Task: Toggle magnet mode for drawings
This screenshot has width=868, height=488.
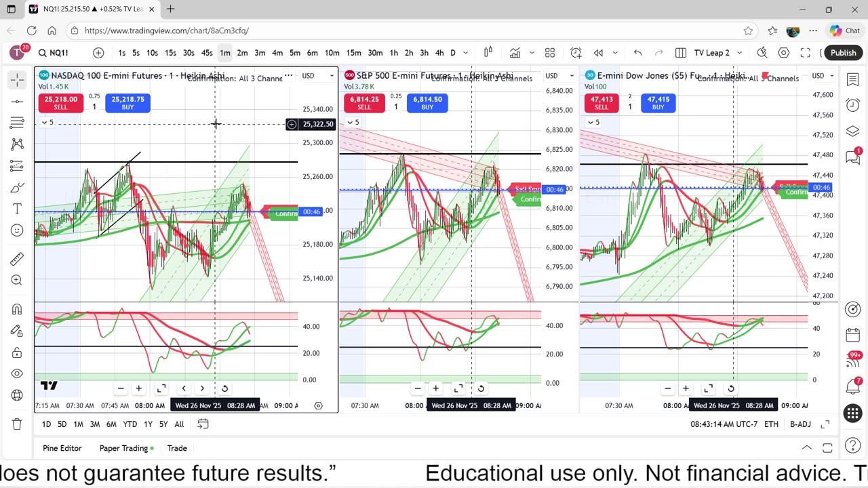Action: (x=17, y=309)
